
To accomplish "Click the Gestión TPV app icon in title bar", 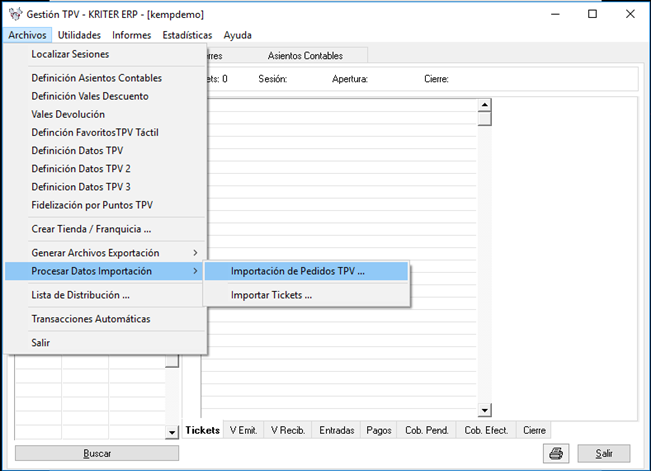I will [x=12, y=14].
